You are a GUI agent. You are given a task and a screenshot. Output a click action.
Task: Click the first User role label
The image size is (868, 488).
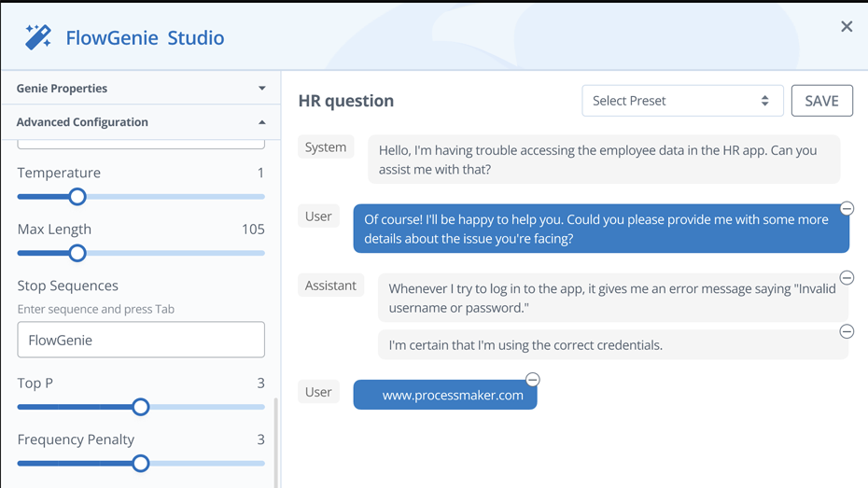coord(318,216)
